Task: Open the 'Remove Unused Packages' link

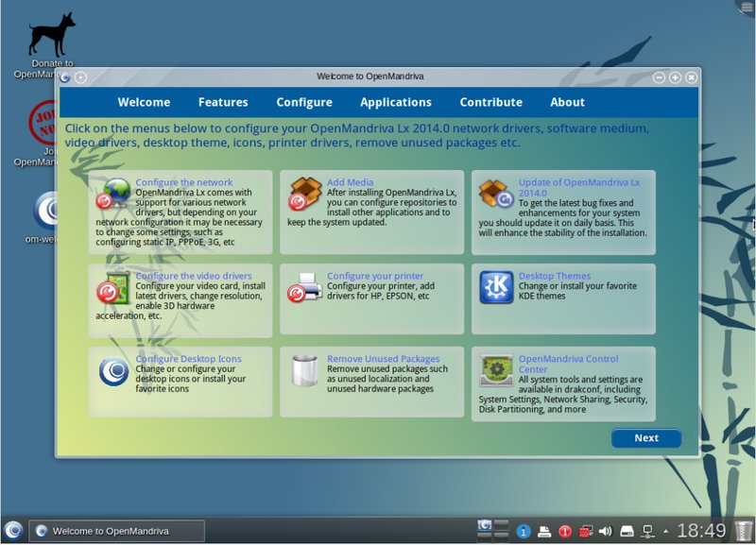Action: pyautogui.click(x=384, y=359)
